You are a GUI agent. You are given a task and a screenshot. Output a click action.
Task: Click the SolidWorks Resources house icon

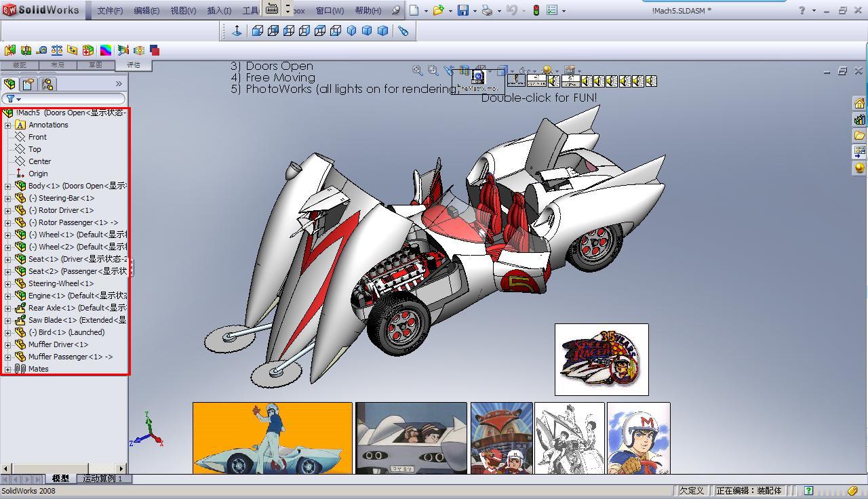click(x=859, y=103)
